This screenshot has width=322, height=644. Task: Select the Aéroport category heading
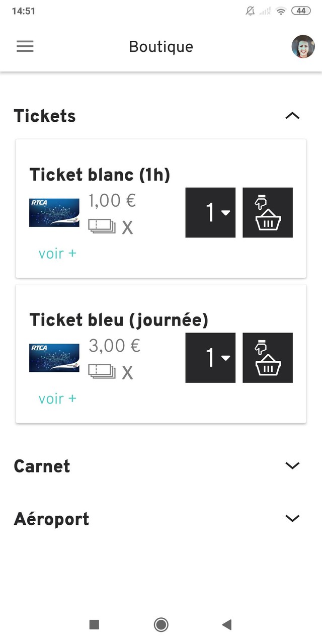click(x=51, y=519)
